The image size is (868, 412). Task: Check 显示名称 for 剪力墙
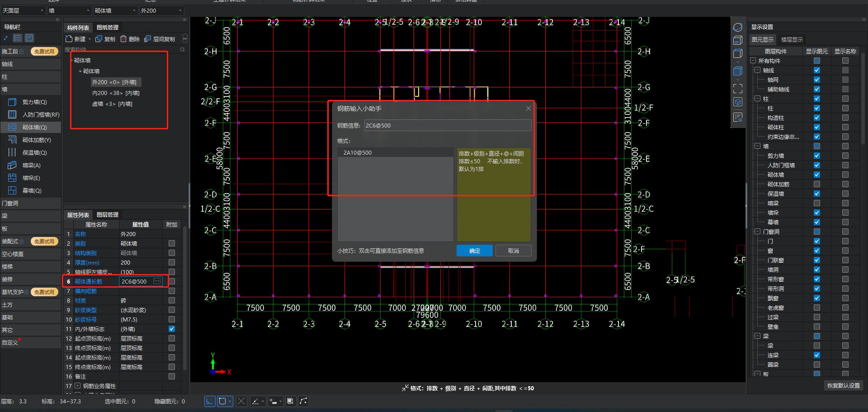[x=845, y=156]
